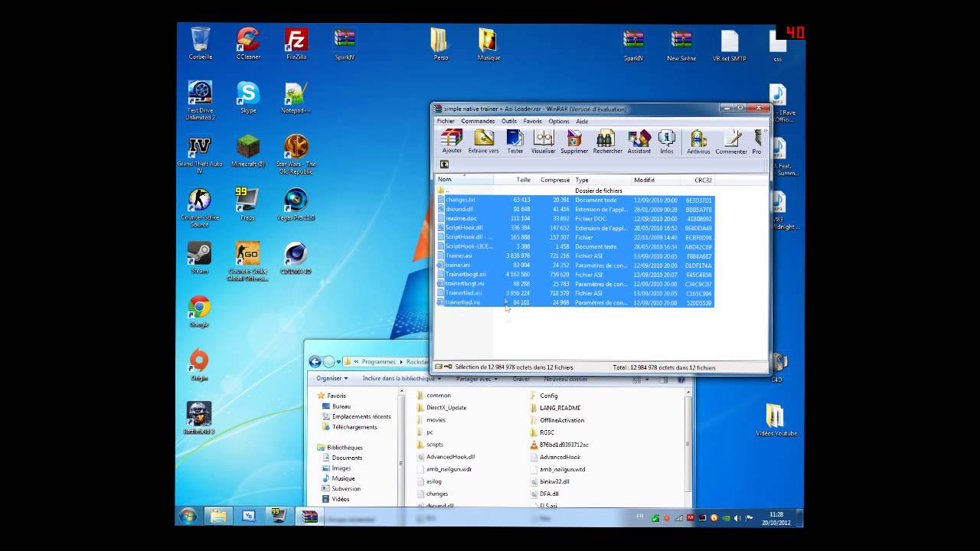Select the FileZilla desktop shortcut
This screenshot has height=551, width=980.
(x=296, y=44)
